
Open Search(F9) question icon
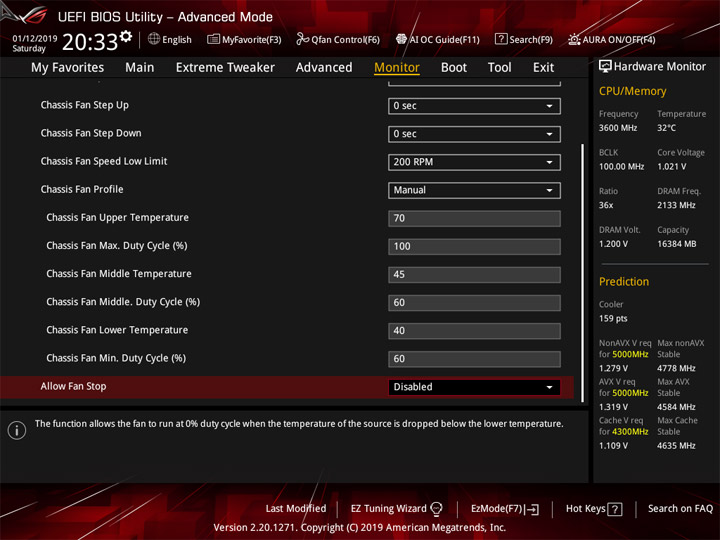pyautogui.click(x=501, y=39)
